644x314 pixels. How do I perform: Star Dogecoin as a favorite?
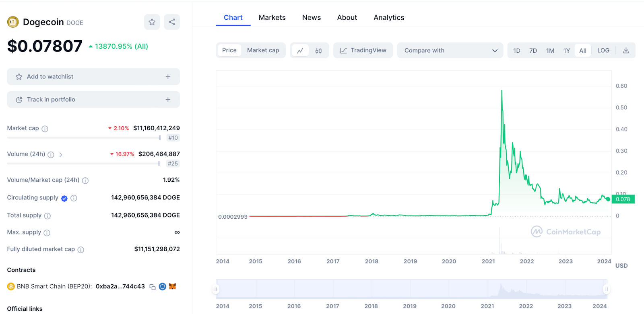click(152, 22)
